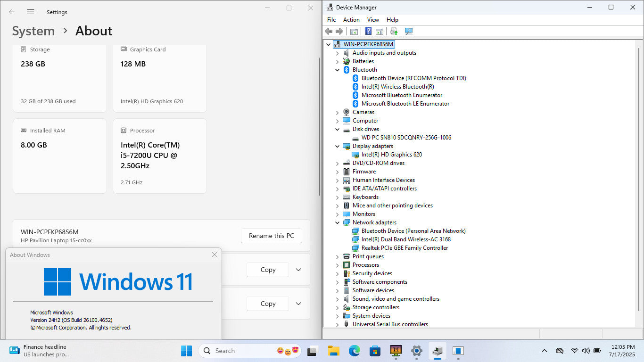
Task: Select Bluetooth Device (RFCOMM Protocol TDI)
Action: pyautogui.click(x=414, y=78)
